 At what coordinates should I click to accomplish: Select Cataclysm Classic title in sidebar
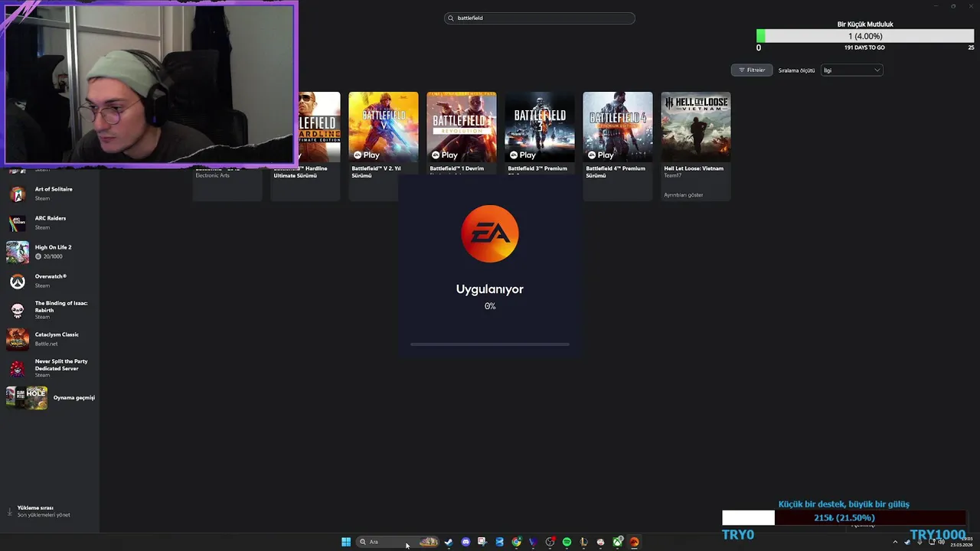point(57,334)
